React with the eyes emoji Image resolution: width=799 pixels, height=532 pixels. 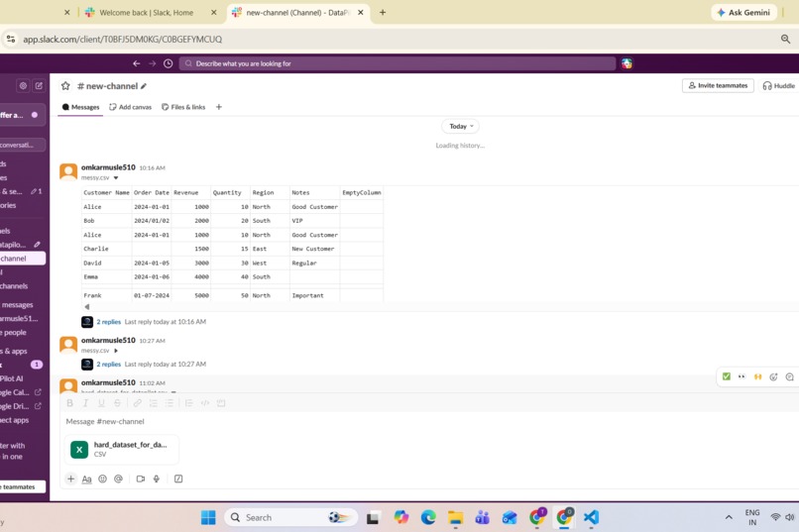742,376
